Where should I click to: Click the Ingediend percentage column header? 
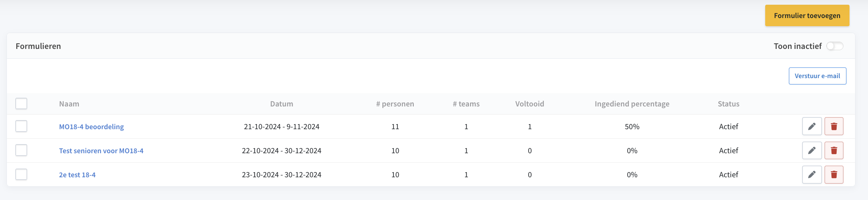632,104
